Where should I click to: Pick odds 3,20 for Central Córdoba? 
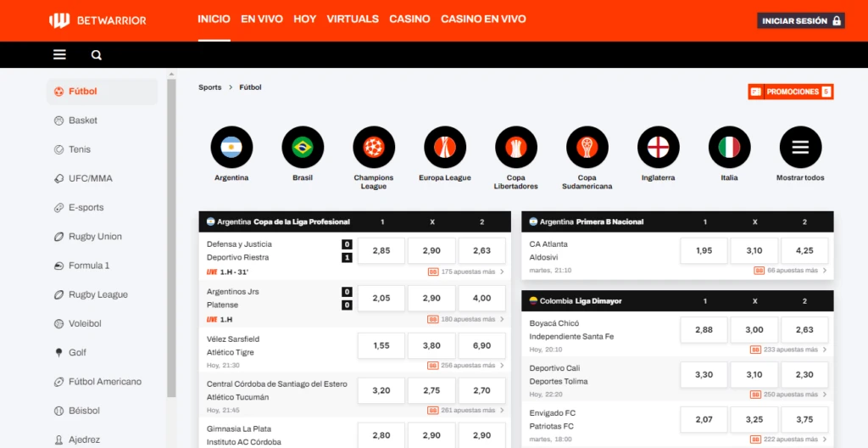(381, 390)
